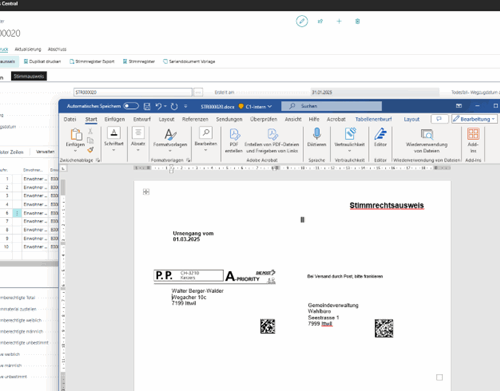This screenshot has width=500, height=391.
Task: Switch to the Acrobat ribbon tab
Action: (336, 119)
